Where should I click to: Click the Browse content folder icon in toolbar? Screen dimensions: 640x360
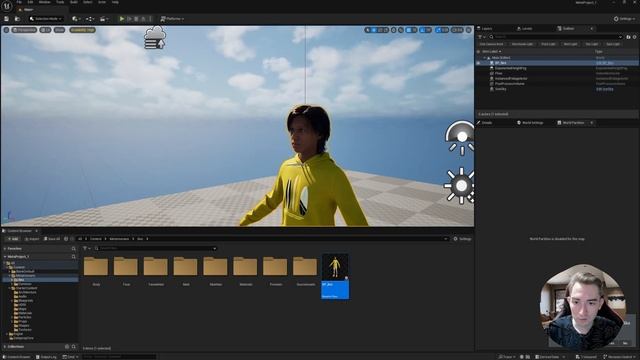click(17, 19)
